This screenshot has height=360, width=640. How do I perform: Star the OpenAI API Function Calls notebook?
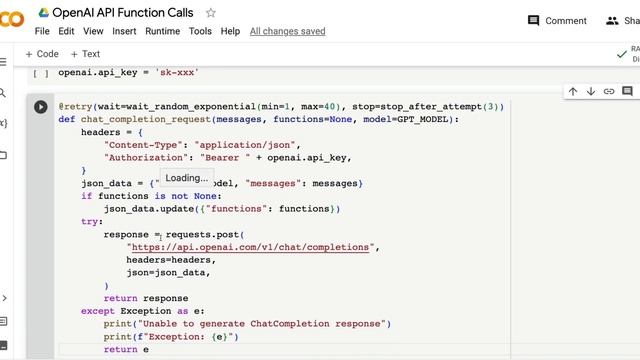[211, 13]
